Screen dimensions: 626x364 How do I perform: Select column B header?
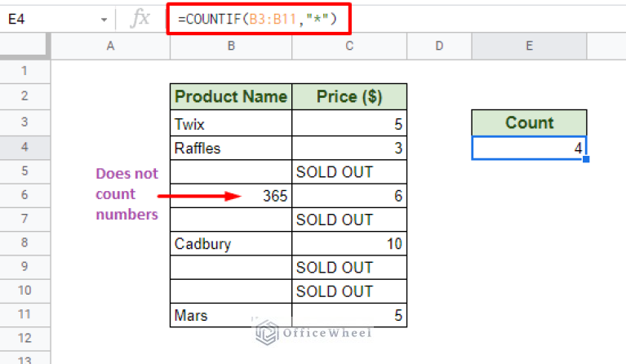click(231, 46)
